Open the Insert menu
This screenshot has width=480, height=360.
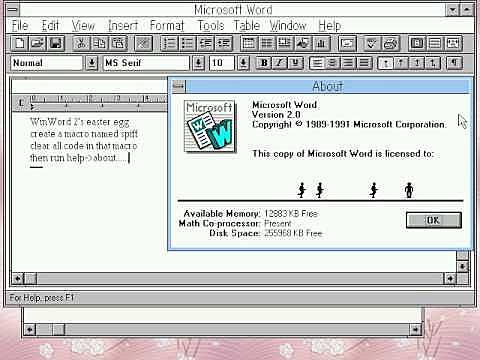click(x=123, y=26)
